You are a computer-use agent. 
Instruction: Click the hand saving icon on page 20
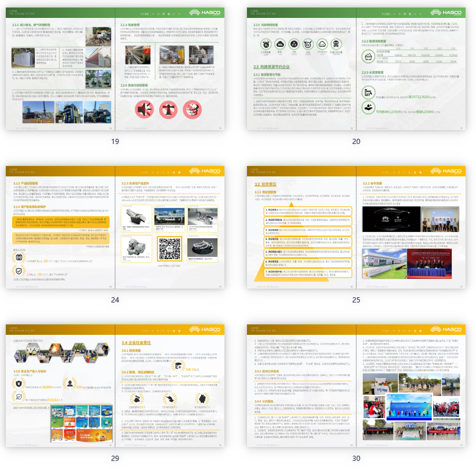(x=367, y=106)
